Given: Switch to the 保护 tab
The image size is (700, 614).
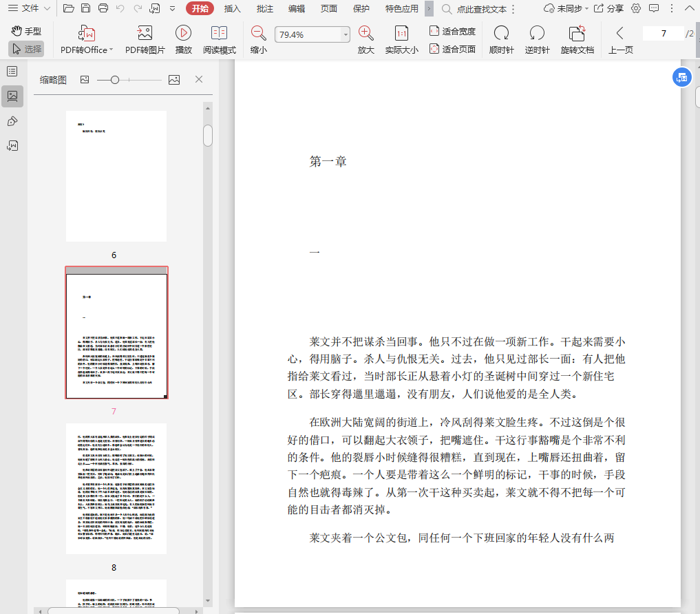Looking at the screenshot, I should pyautogui.click(x=361, y=8).
